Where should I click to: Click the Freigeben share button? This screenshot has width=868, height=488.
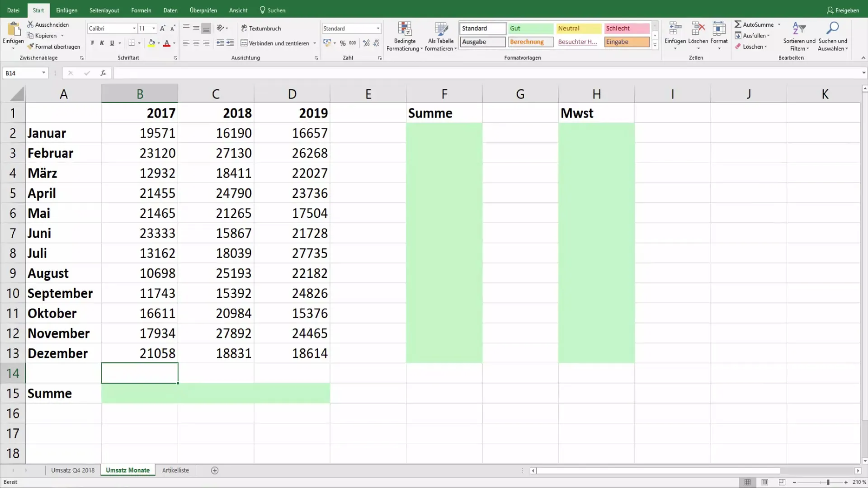click(x=843, y=10)
